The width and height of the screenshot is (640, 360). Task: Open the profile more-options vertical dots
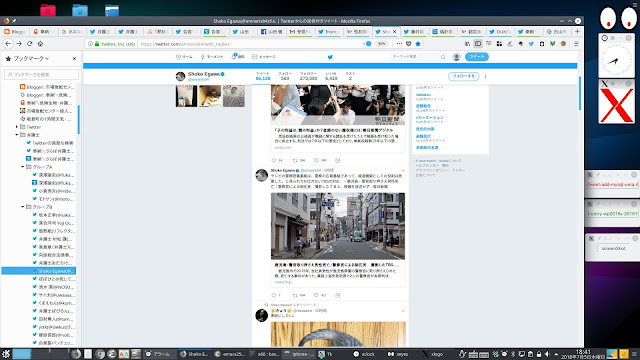pos(485,76)
